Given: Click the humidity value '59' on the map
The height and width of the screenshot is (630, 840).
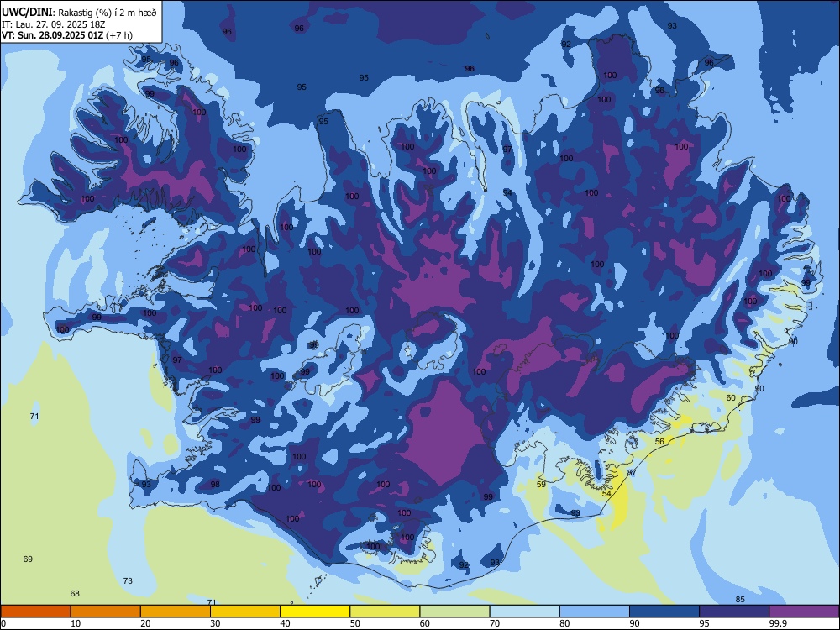Looking at the screenshot, I should [541, 485].
